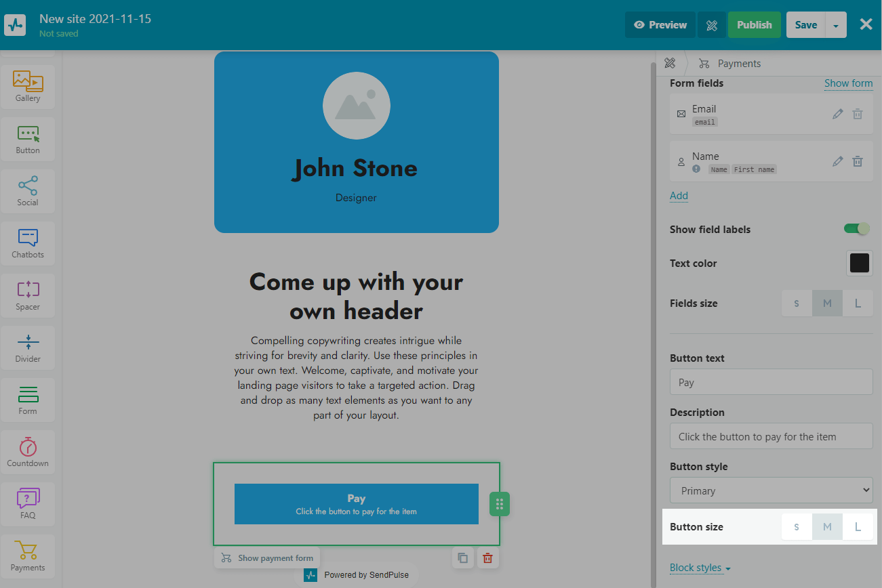Add a Button element from sidebar
The width and height of the screenshot is (882, 588).
point(28,138)
